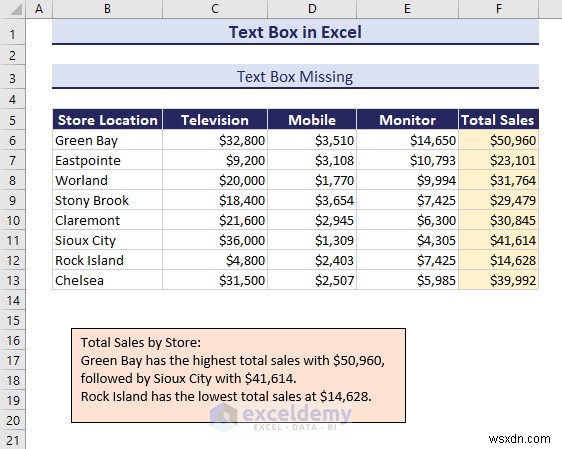This screenshot has height=449, width=562.
Task: Click Rock Island mobile value $2,403
Action: (312, 260)
